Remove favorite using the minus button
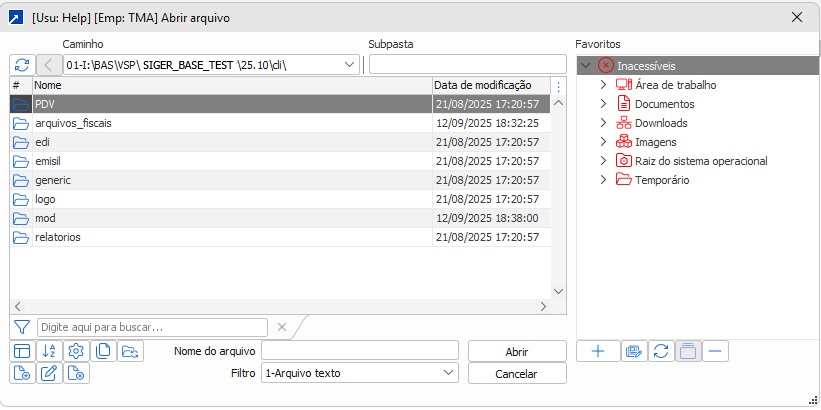The height and width of the screenshot is (410, 821). click(715, 351)
